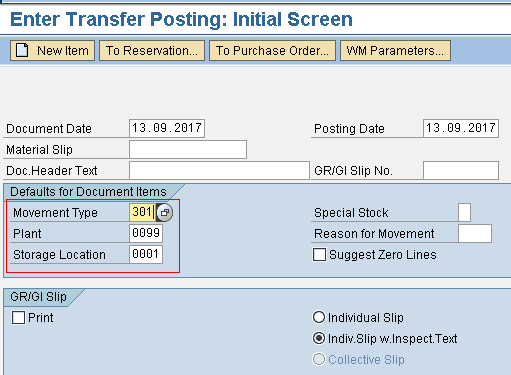Viewport: 511px width, 375px height.
Task: Click the Material Slip input field
Action: pyautogui.click(x=188, y=149)
